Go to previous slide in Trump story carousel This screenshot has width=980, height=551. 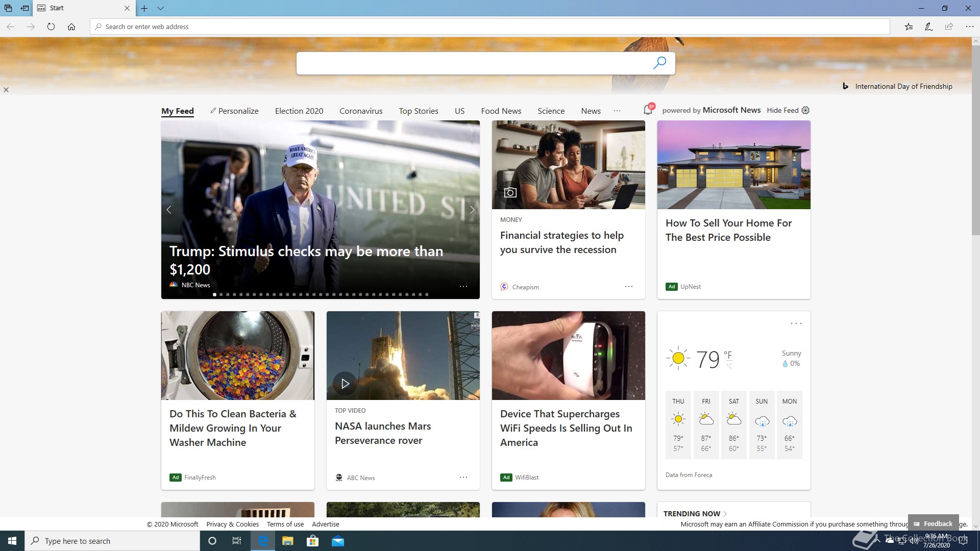coord(169,210)
